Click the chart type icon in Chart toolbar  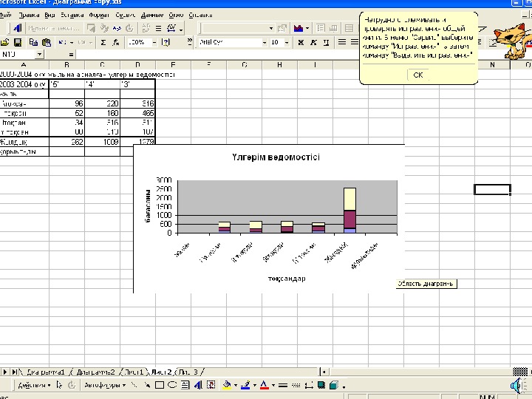pos(298,28)
